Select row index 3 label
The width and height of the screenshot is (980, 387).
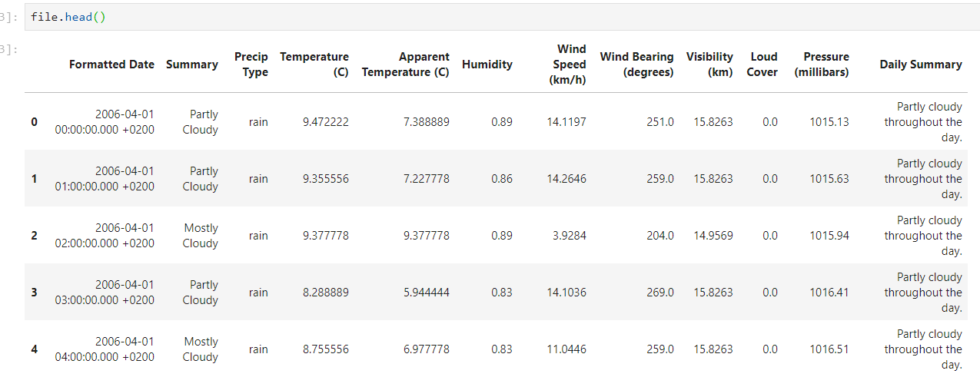pyautogui.click(x=34, y=292)
